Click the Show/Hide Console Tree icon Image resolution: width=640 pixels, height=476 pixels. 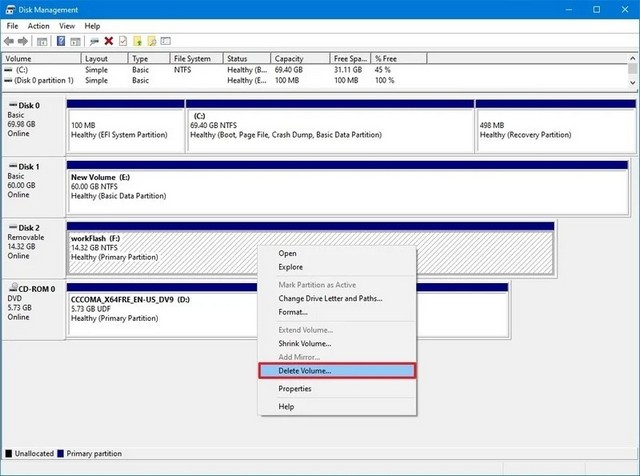point(42,41)
